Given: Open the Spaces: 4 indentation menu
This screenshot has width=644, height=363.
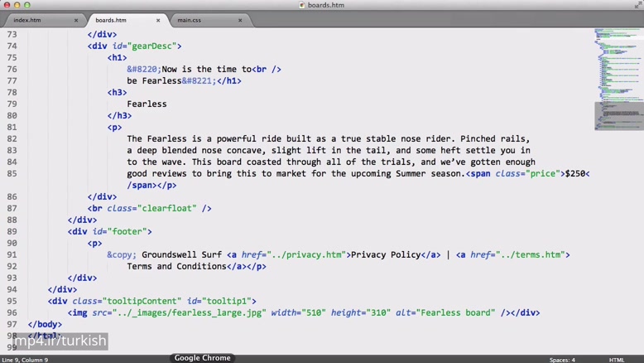Looking at the screenshot, I should [562, 359].
